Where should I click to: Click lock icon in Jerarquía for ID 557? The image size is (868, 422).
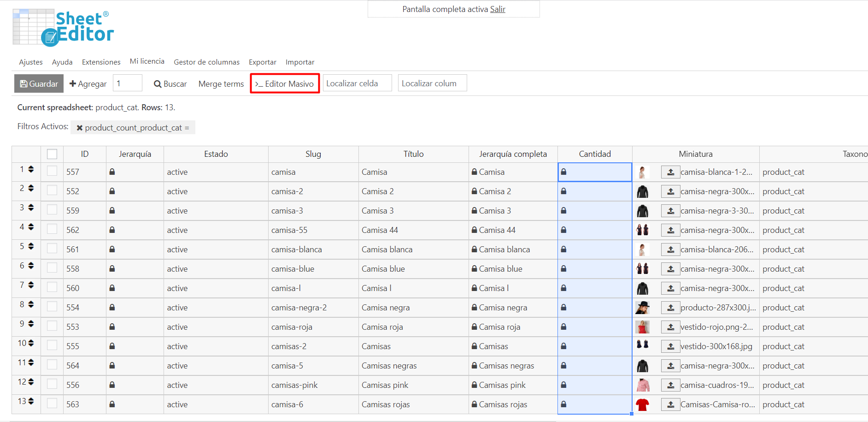coord(112,172)
